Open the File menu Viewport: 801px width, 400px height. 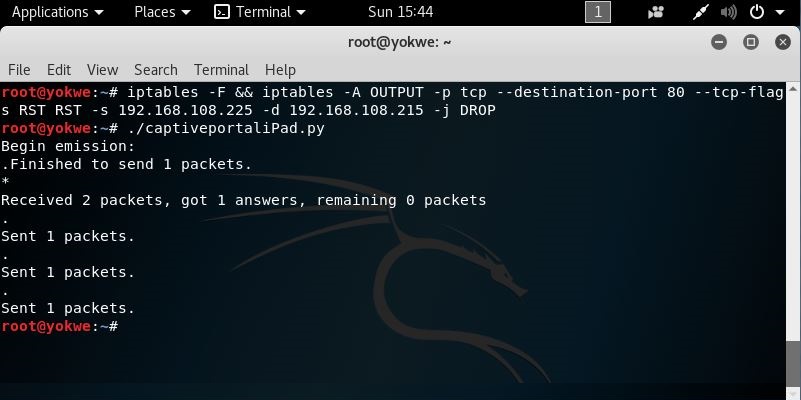19,69
